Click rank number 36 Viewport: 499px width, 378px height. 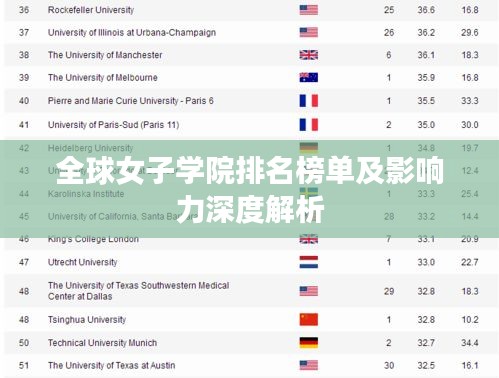click(x=24, y=10)
